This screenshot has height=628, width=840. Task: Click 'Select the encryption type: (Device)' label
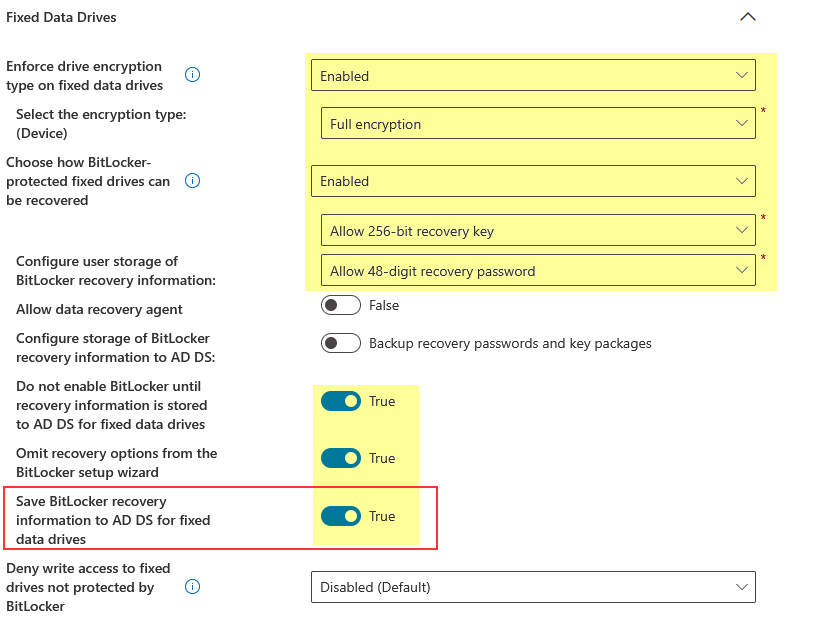(x=101, y=124)
